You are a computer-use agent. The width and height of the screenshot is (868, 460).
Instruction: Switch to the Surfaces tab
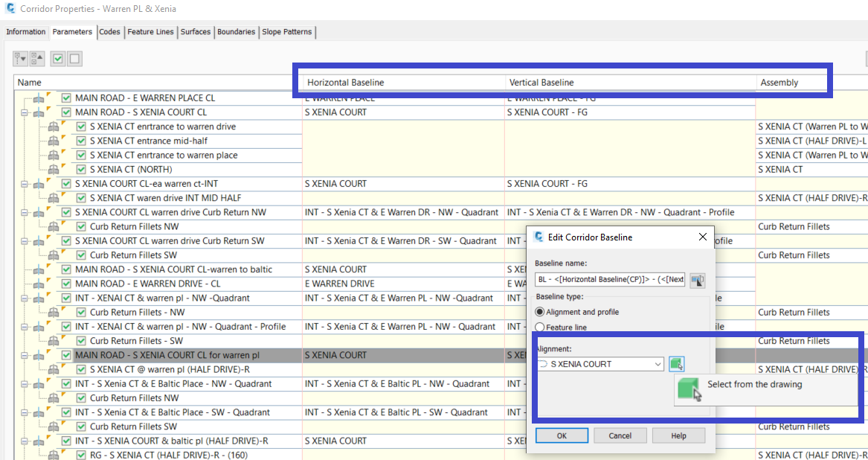pos(196,32)
